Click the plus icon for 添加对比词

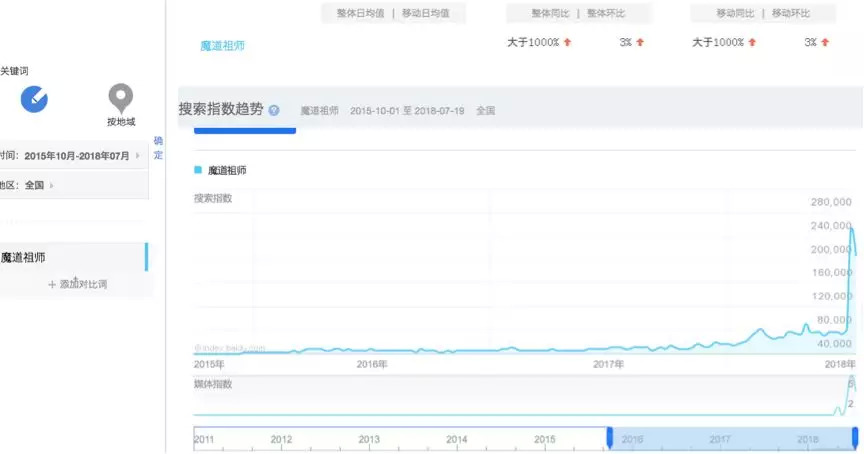coord(53,285)
